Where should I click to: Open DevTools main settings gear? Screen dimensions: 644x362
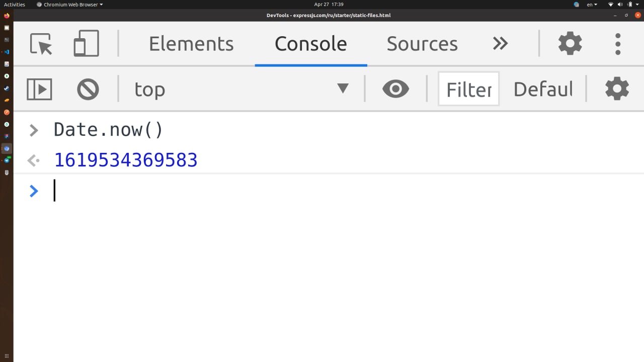click(570, 44)
